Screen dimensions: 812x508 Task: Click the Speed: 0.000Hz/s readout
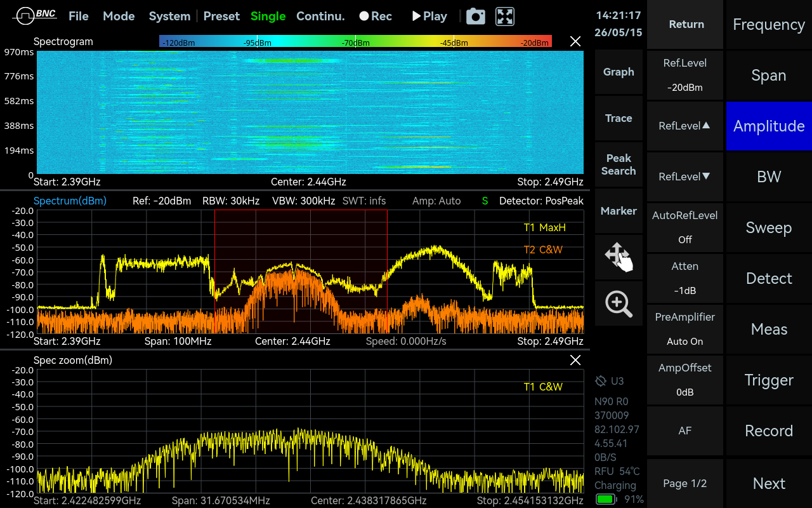pos(406,341)
